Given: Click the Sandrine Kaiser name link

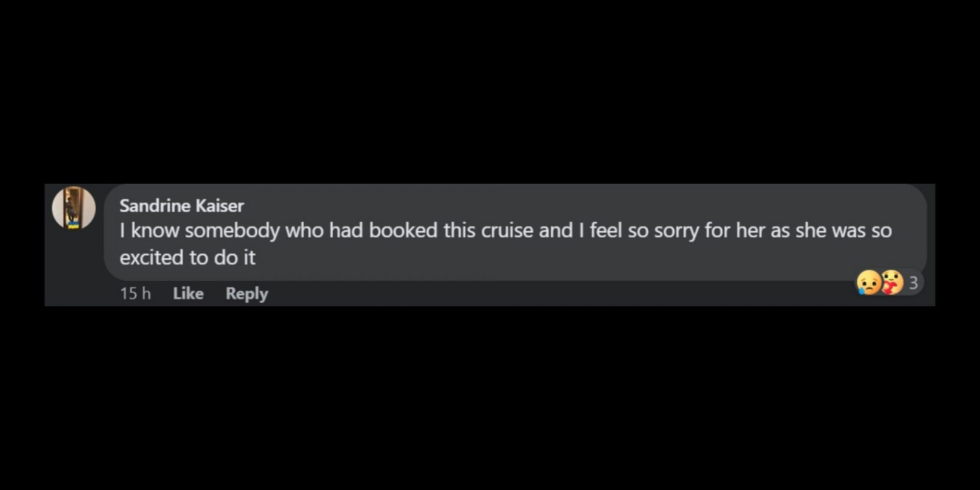Looking at the screenshot, I should [182, 206].
